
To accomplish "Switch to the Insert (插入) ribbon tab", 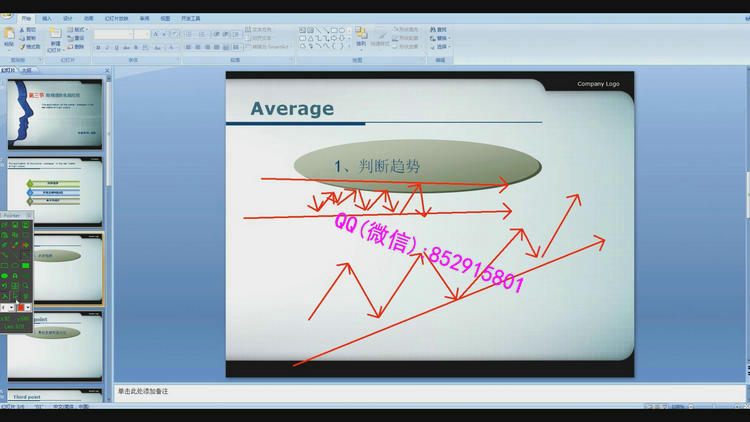I will [47, 18].
